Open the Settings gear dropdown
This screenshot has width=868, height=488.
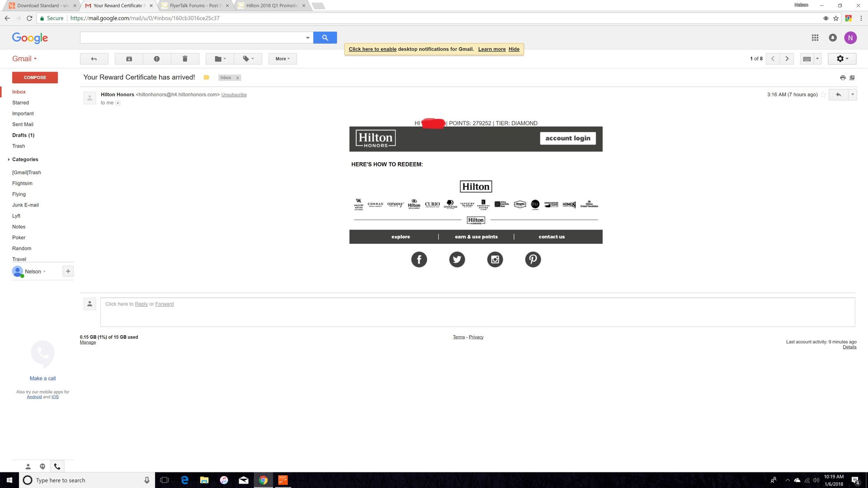point(842,59)
